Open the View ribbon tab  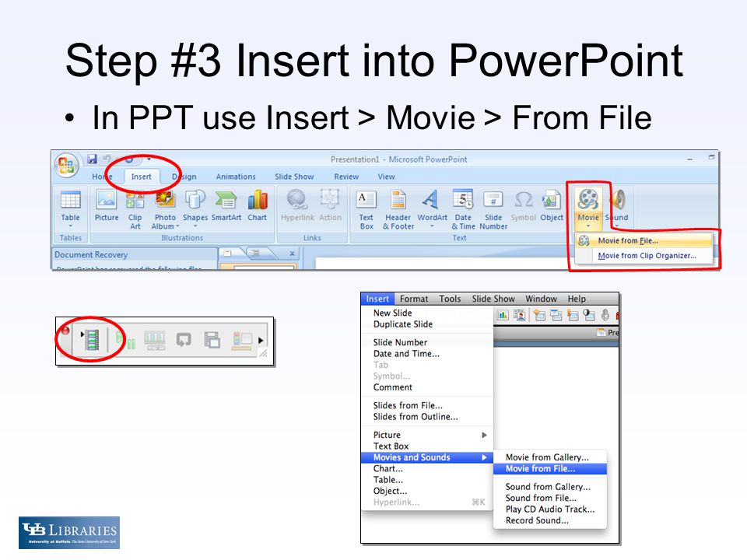[x=387, y=177]
